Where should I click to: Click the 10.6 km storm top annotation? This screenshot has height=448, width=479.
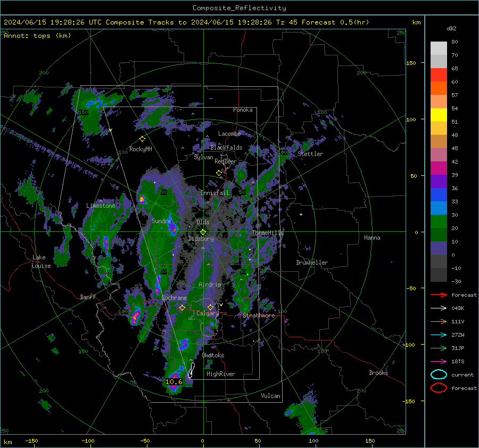[174, 381]
